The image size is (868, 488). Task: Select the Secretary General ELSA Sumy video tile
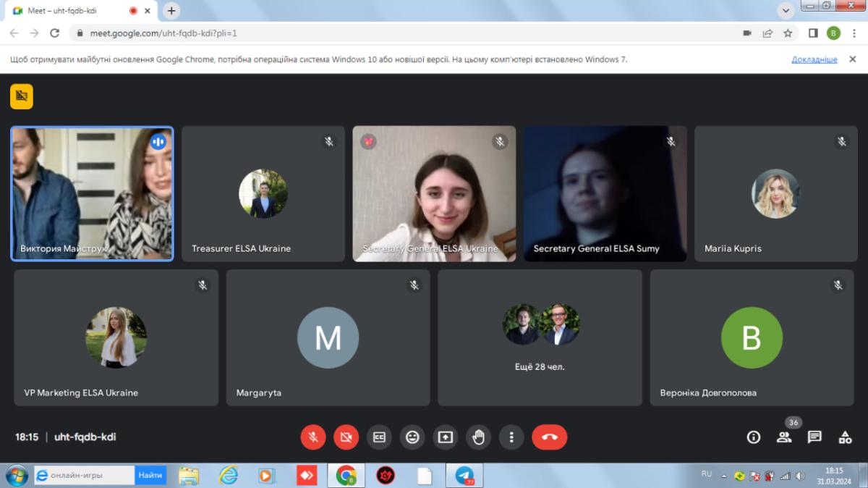tap(605, 193)
